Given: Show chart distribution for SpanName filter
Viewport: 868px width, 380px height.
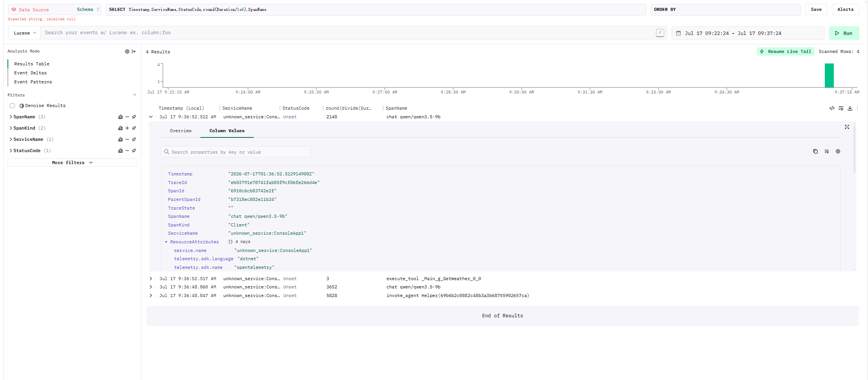Looking at the screenshot, I should click(x=120, y=117).
